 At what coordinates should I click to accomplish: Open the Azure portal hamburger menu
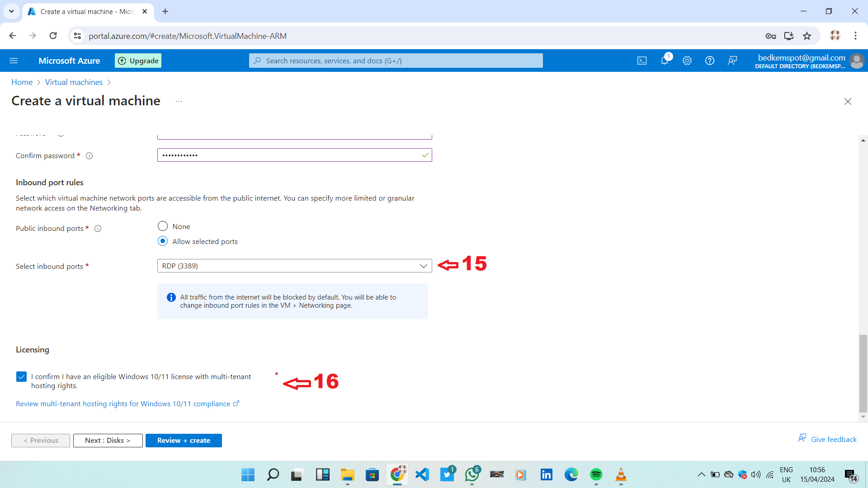point(14,61)
